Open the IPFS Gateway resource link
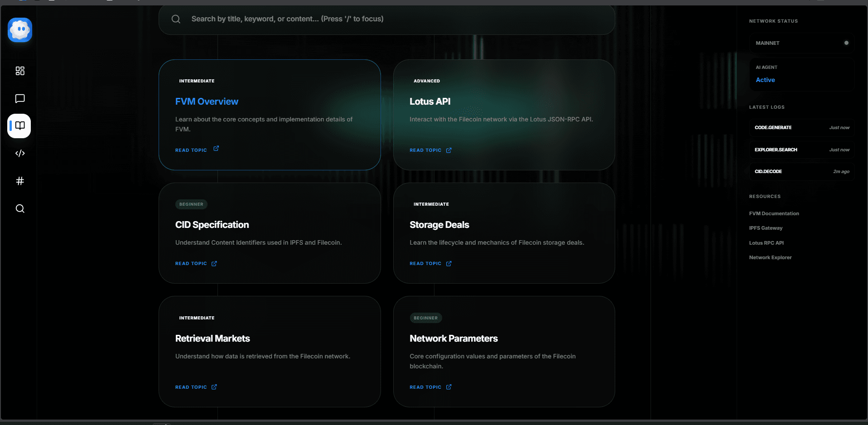The height and width of the screenshot is (425, 868). click(766, 228)
